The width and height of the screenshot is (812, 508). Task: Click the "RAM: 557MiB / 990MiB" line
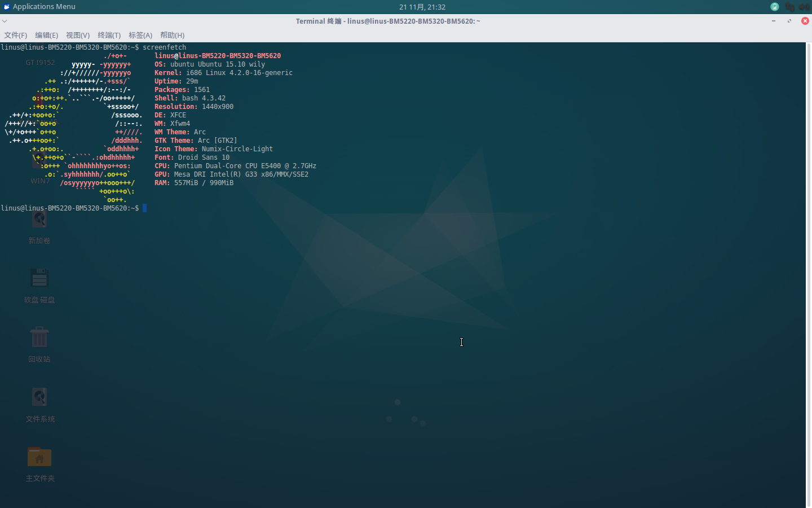pos(194,183)
